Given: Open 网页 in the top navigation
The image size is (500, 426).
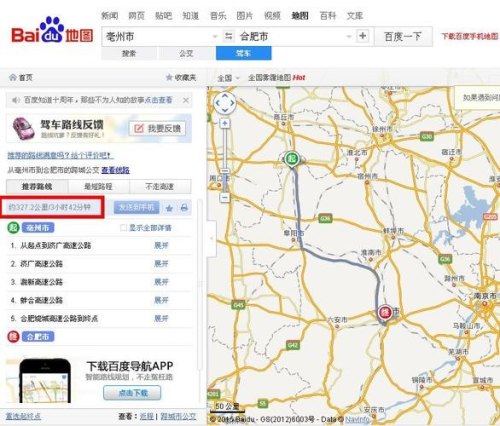Looking at the screenshot, I should pyautogui.click(x=137, y=16).
